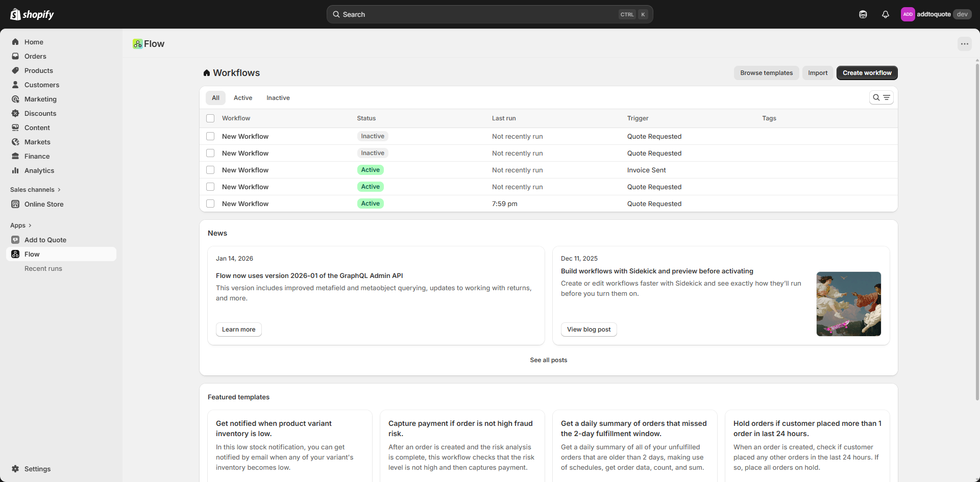
Task: Select Orders in the sidebar
Action: (35, 56)
